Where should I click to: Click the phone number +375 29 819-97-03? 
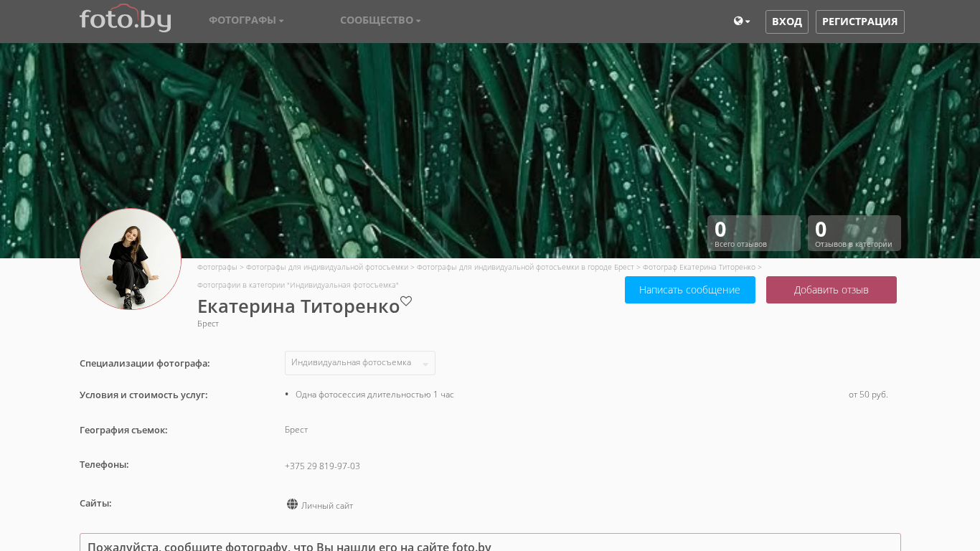tap(322, 466)
